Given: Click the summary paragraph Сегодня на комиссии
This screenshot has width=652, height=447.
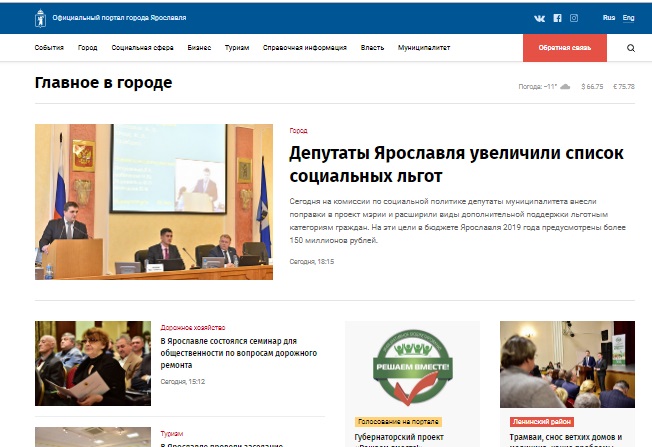Looking at the screenshot, I should pos(457,221).
